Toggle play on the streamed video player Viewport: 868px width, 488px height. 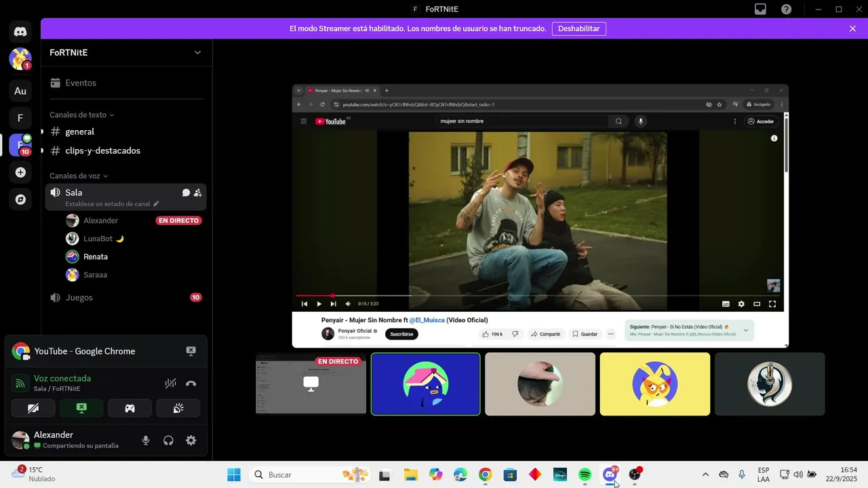point(319,304)
